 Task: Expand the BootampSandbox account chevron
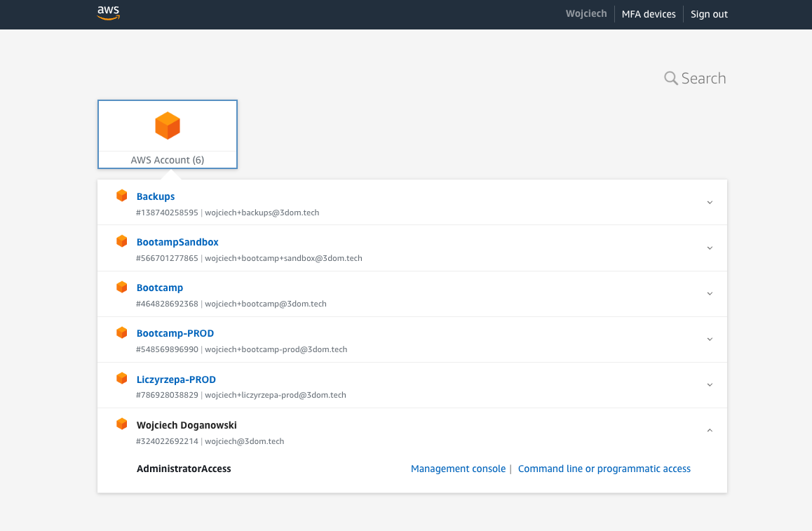710,248
